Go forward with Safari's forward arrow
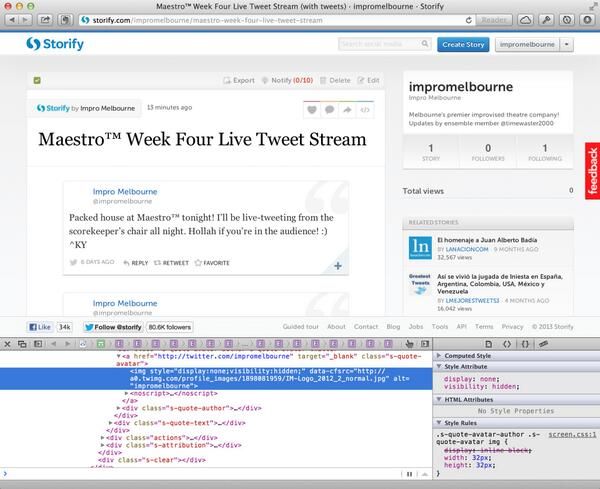 point(25,20)
